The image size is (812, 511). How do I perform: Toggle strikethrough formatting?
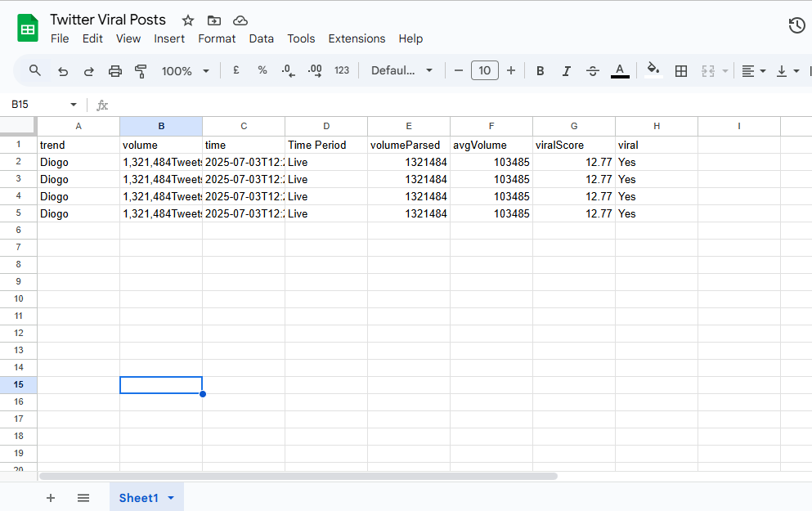(593, 71)
